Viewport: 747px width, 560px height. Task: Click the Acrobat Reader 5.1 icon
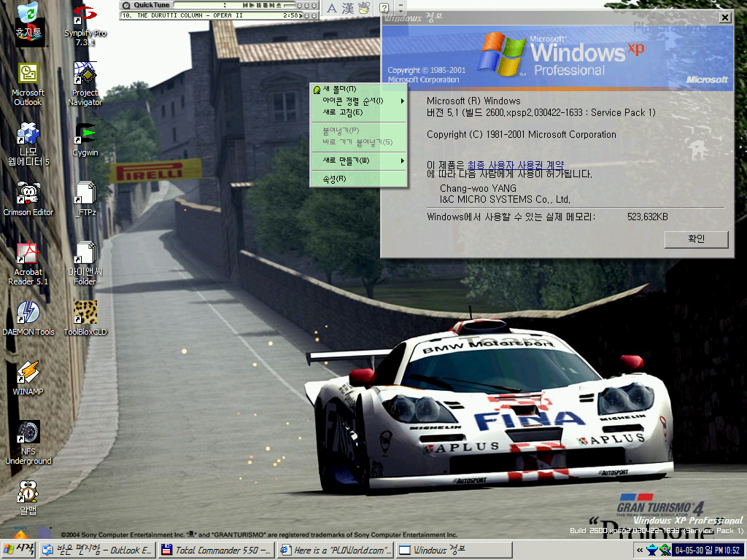tap(28, 254)
